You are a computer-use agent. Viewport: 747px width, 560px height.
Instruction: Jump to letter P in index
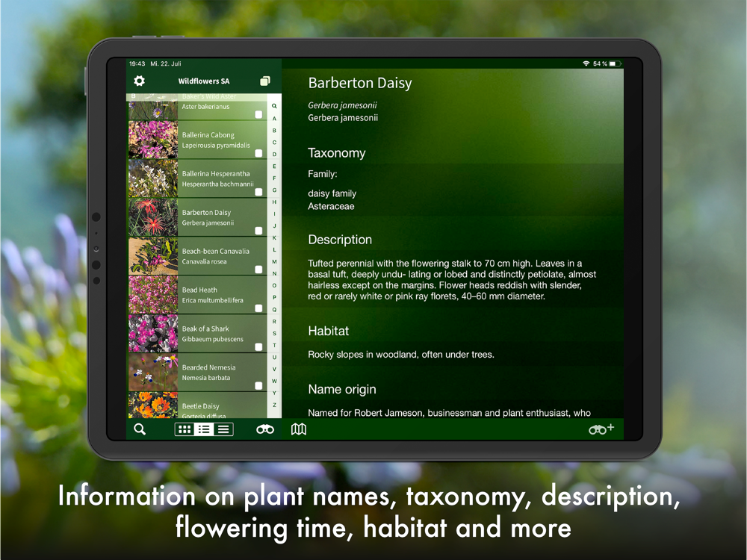point(274,297)
